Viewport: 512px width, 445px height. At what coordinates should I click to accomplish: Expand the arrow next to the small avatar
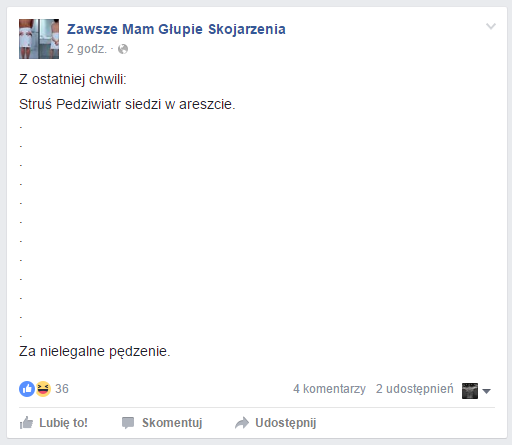click(486, 391)
